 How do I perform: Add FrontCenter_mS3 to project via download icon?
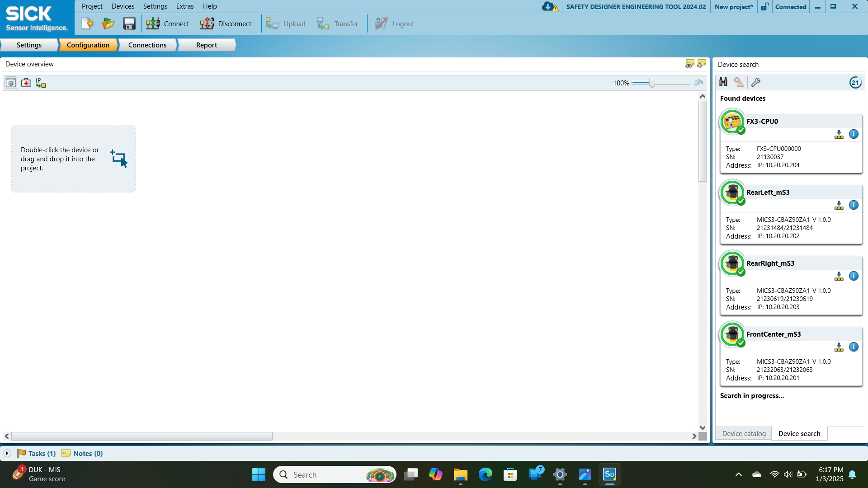(839, 347)
